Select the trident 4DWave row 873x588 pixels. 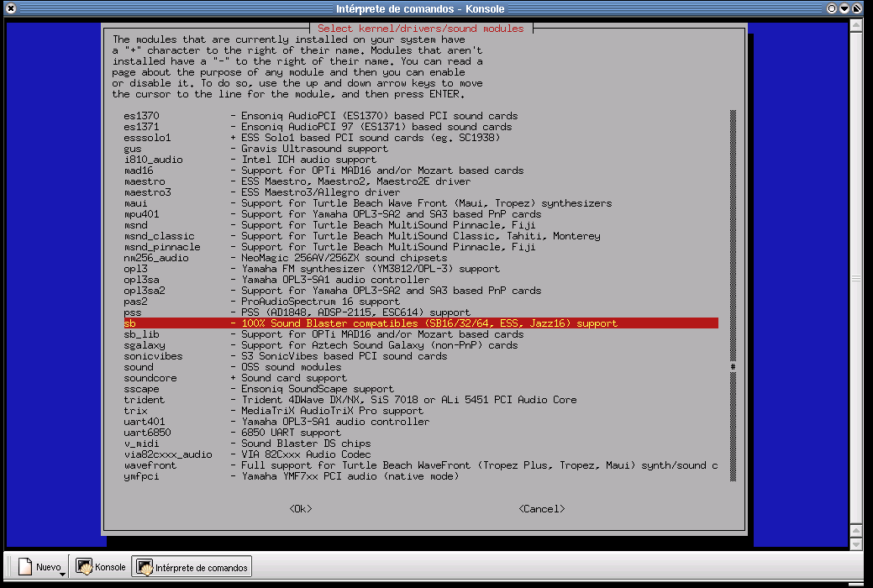(x=421, y=400)
